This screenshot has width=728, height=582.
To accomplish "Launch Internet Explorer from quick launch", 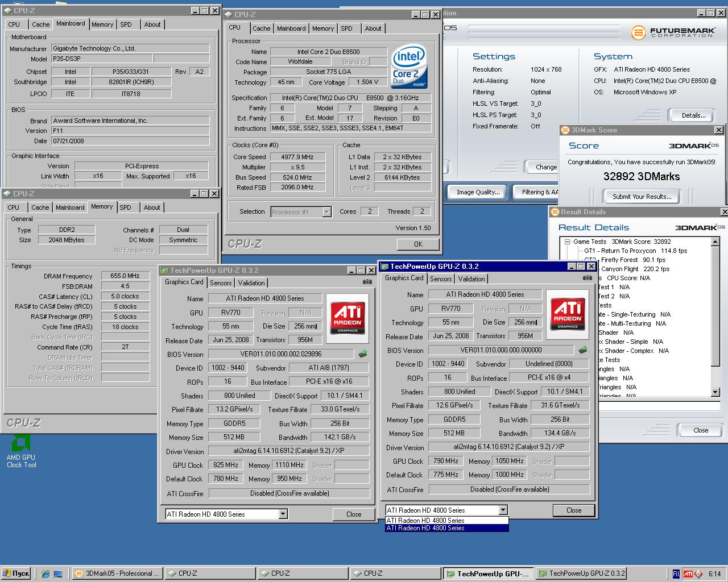I will tap(45, 573).
